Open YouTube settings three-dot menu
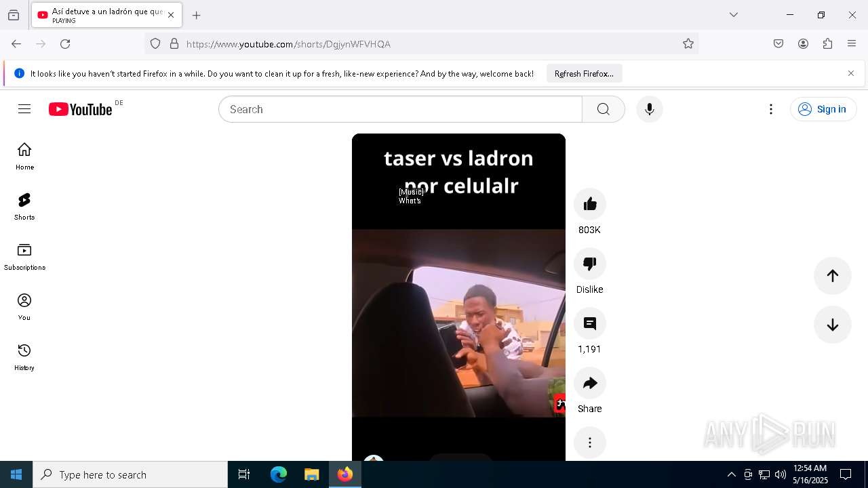Image resolution: width=868 pixels, height=488 pixels. pyautogui.click(x=771, y=109)
